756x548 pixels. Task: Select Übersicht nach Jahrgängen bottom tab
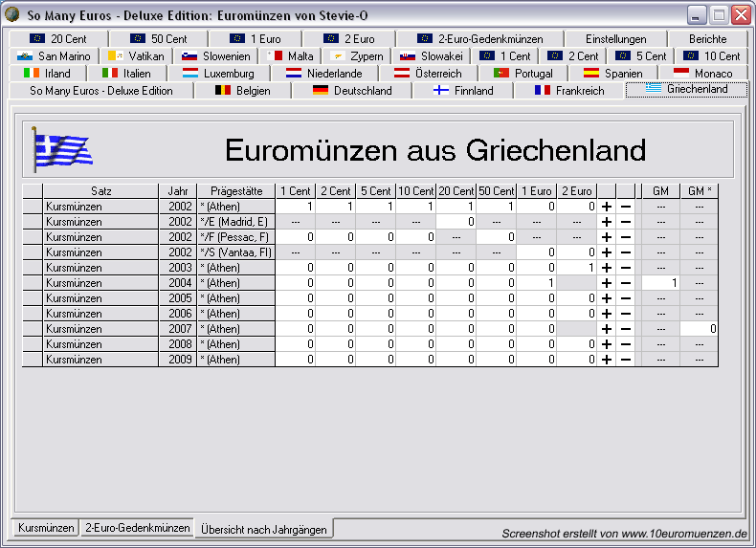click(264, 529)
